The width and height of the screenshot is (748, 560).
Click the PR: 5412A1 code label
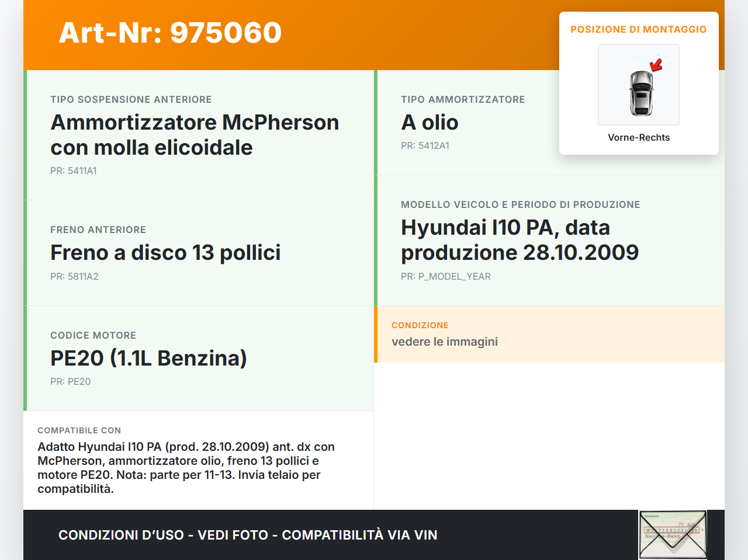tap(424, 145)
